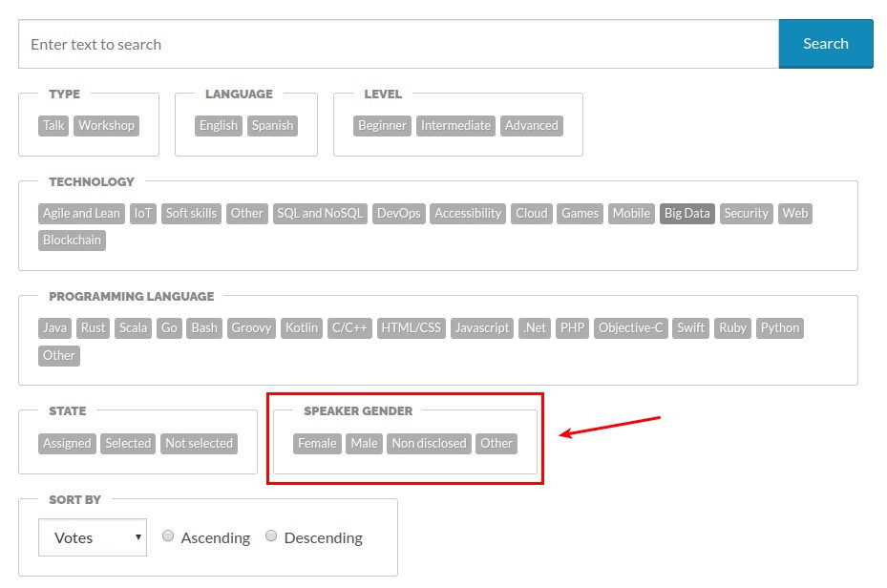Select the DevOps technology filter
Screen dimensions: 887x588
pyautogui.click(x=398, y=213)
